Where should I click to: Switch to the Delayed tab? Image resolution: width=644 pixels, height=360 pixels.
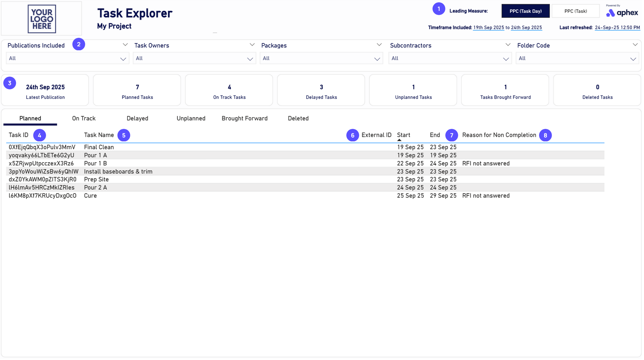137,119
